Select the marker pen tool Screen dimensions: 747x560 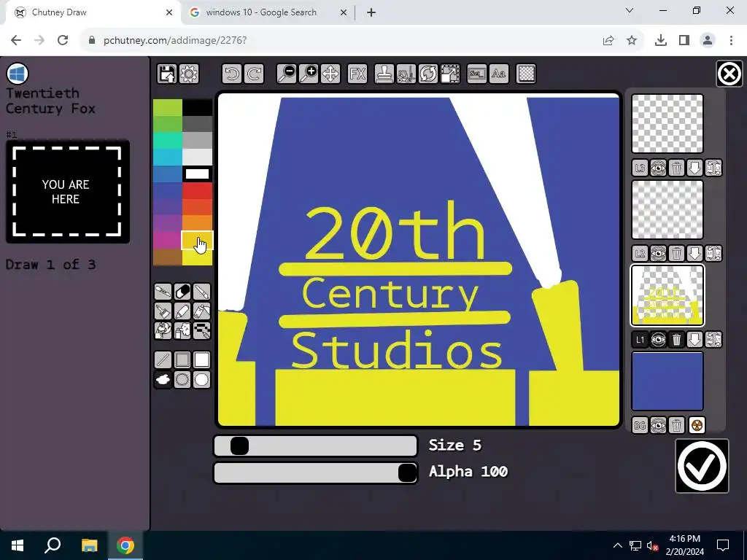182,311
